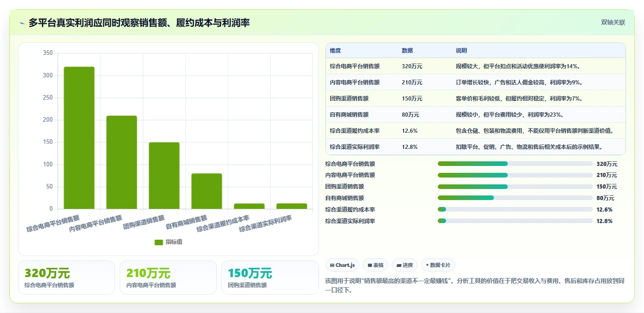Image resolution: width=644 pixels, height=313 pixels.
Task: Toggle the 指标值 legend swatch
Action: pyautogui.click(x=159, y=242)
